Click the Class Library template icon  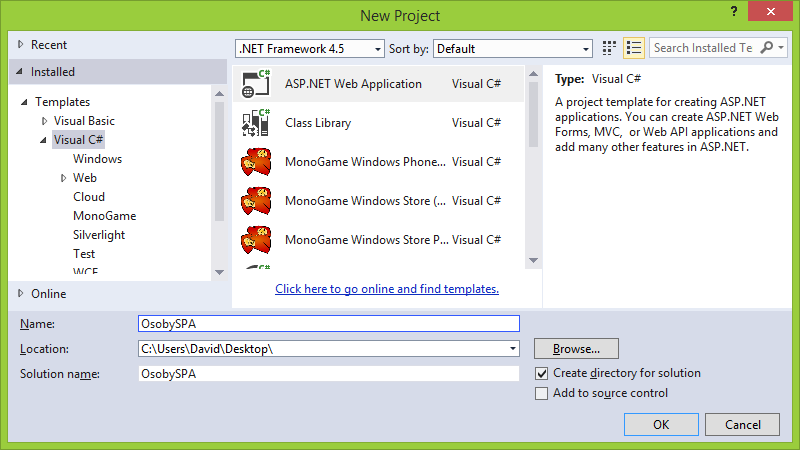[256, 123]
